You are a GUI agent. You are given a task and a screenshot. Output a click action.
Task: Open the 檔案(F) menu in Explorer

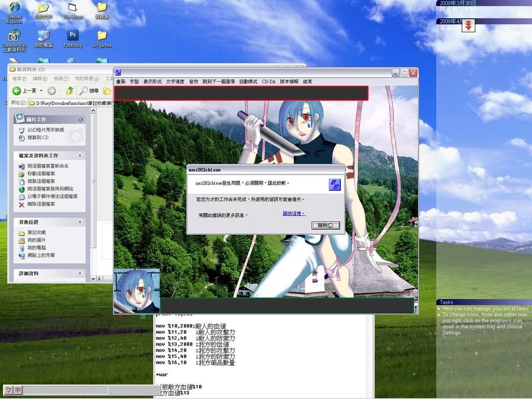click(19, 79)
